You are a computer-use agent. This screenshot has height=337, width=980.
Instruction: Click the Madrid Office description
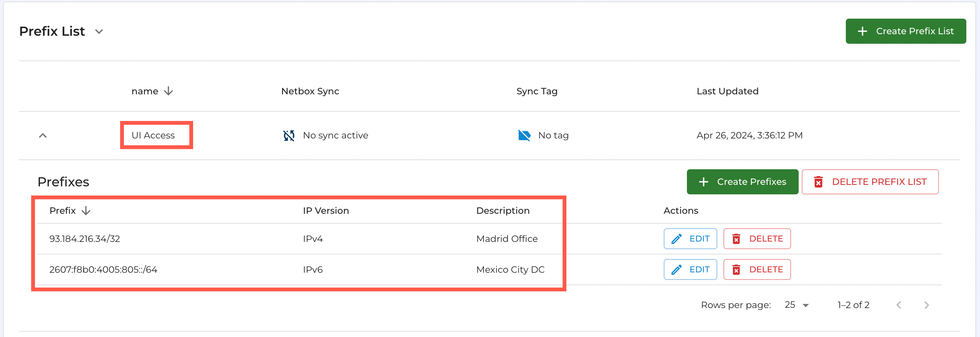(x=507, y=239)
